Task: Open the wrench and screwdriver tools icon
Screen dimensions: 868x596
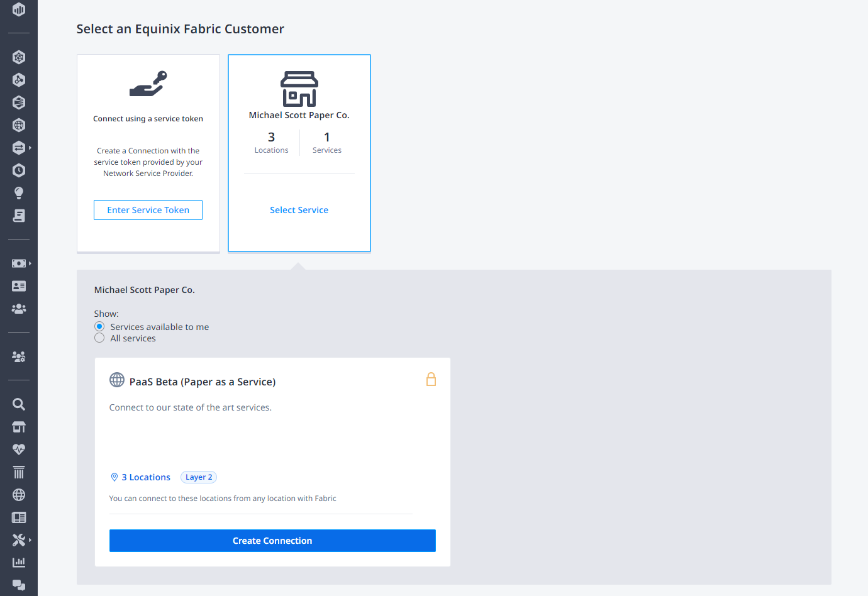Action: (x=19, y=540)
